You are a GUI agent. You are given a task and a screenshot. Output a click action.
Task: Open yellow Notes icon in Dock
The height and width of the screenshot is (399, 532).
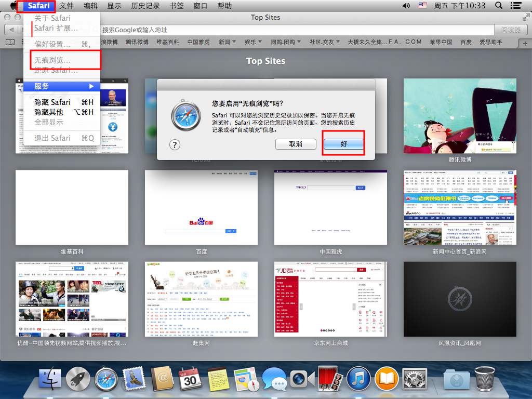tap(218, 379)
